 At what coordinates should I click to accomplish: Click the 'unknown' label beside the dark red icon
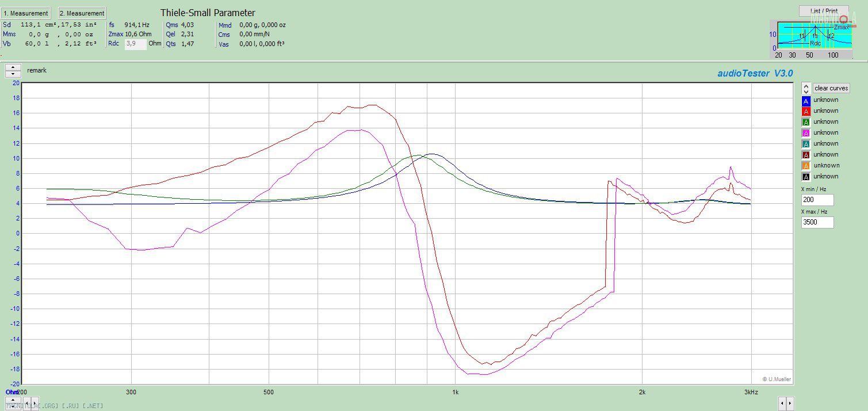coord(826,155)
